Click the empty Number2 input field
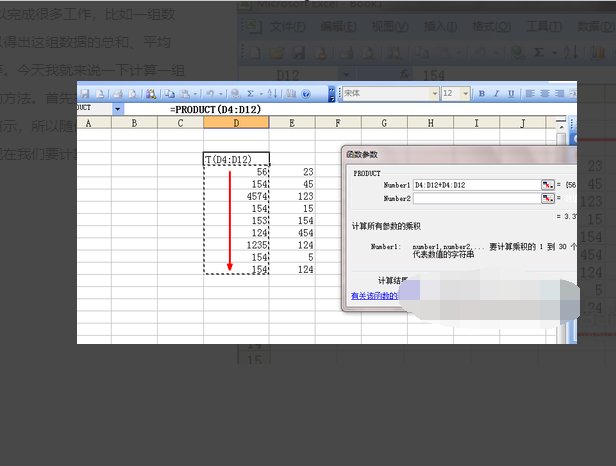Viewport: 616px width, 466px height. point(477,198)
